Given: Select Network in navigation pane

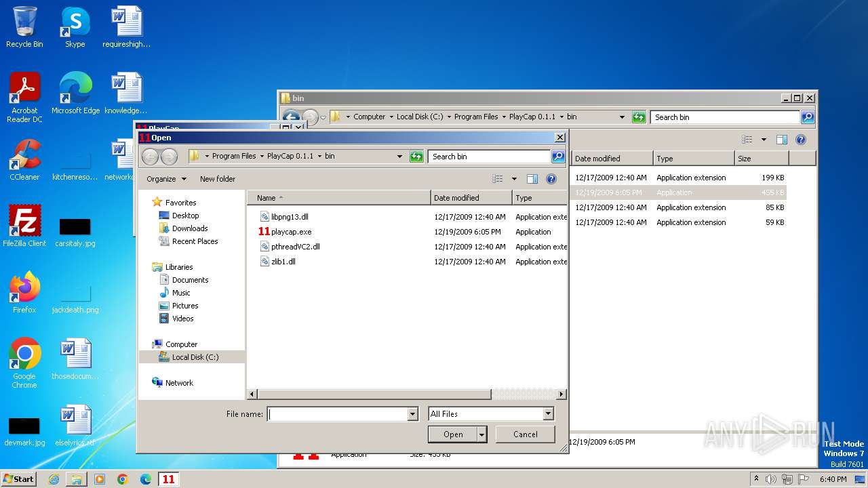Looking at the screenshot, I should tap(179, 383).
